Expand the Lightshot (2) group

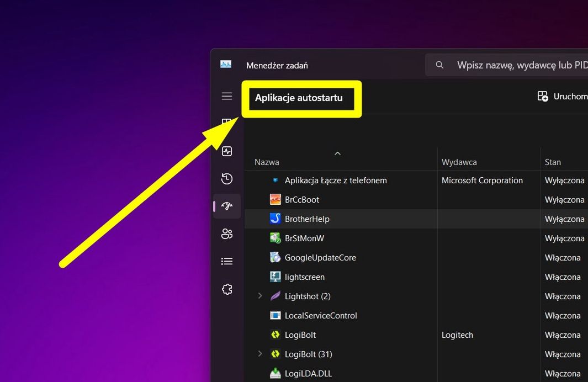[260, 296]
